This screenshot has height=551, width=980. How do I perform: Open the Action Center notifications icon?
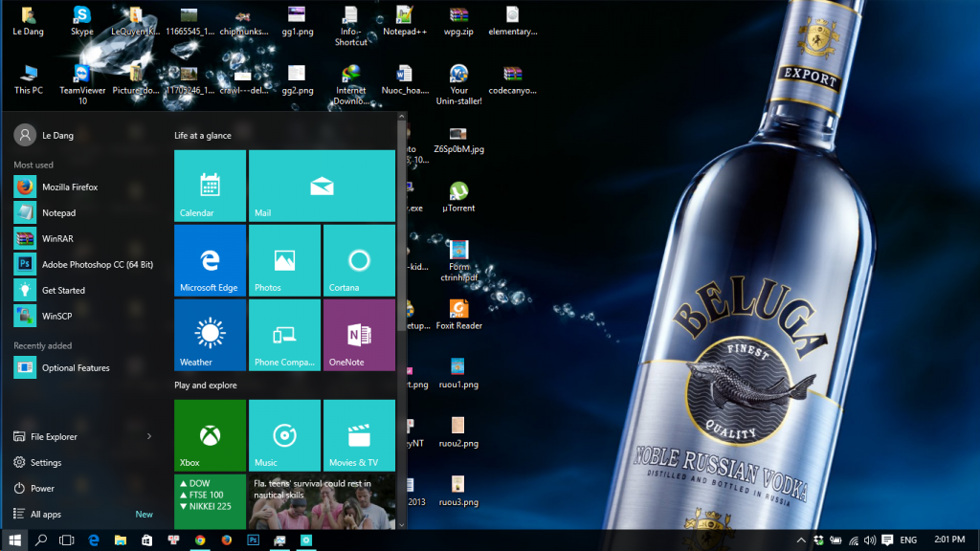pyautogui.click(x=887, y=540)
